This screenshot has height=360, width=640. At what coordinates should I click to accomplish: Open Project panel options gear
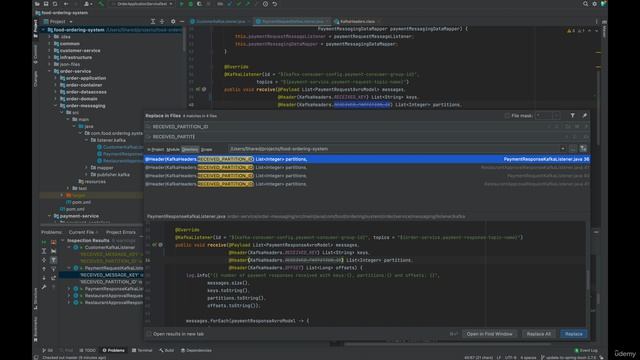point(173,21)
